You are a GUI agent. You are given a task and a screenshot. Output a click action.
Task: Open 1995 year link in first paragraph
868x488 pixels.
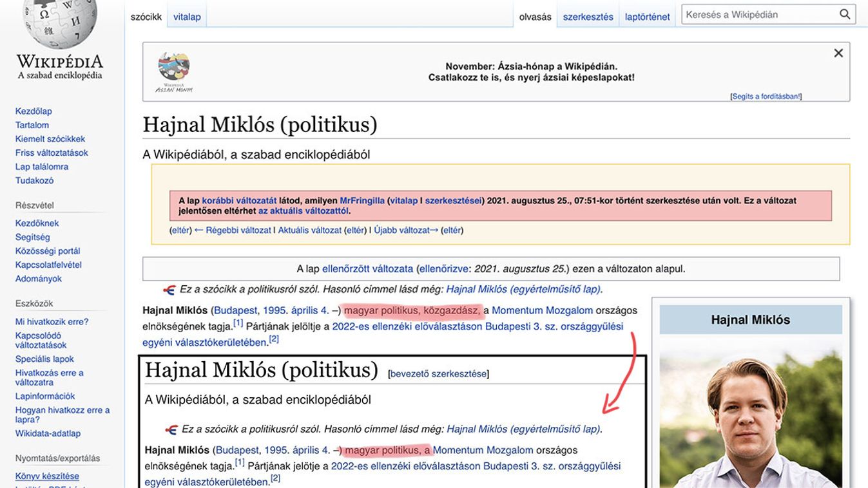click(276, 310)
